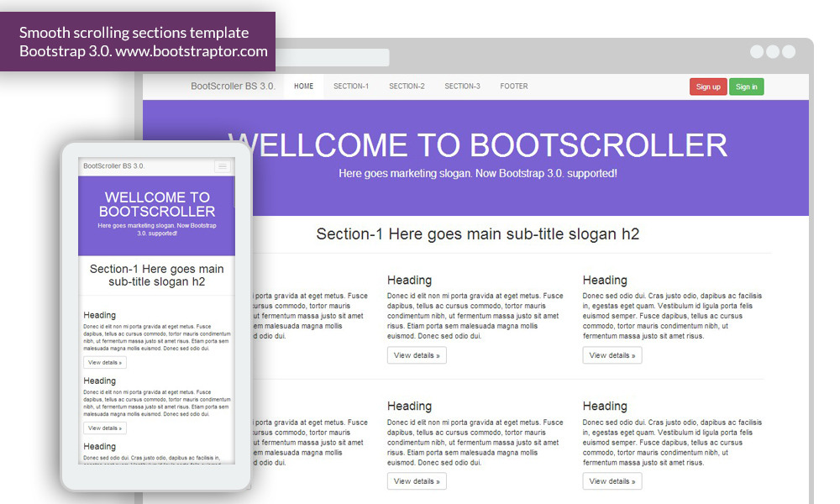Go to SECTION-1 in the navbar
Image resolution: width=840 pixels, height=504 pixels.
(x=351, y=87)
